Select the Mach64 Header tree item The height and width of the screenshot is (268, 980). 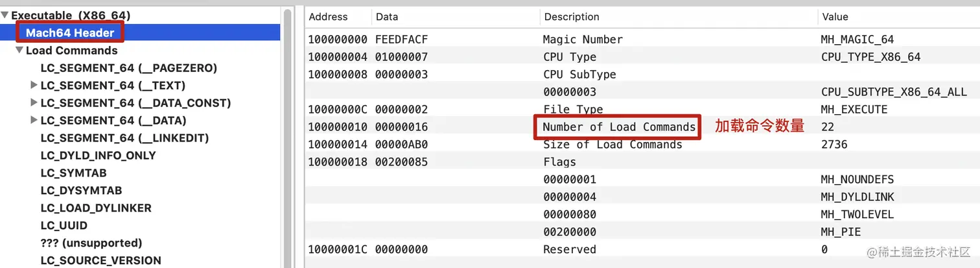click(70, 32)
